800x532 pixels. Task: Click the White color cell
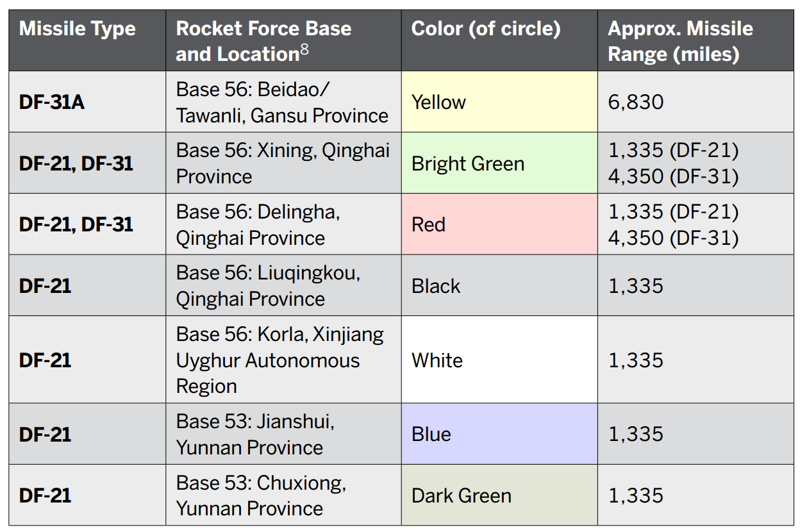[499, 360]
